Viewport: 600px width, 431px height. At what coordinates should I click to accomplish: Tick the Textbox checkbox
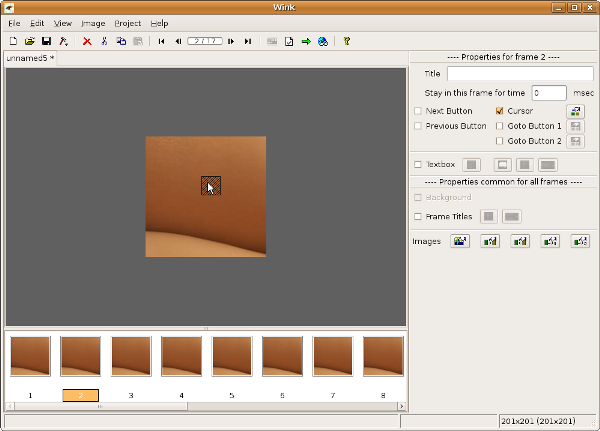tap(418, 164)
